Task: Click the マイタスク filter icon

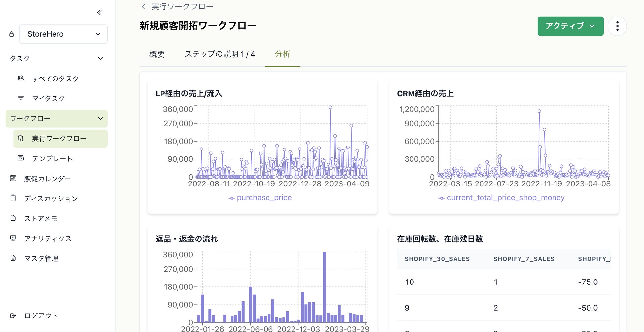Action: tap(21, 98)
